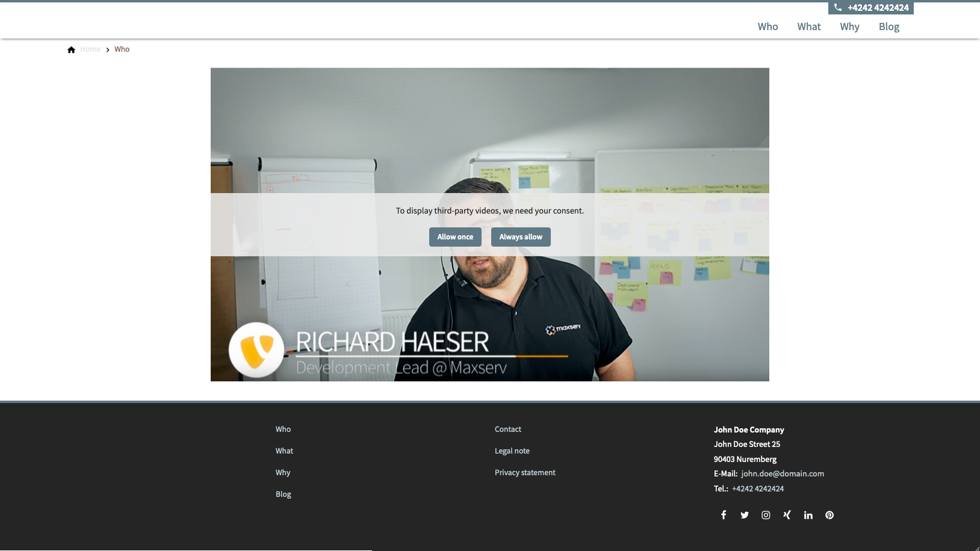Open the Who menu in top navigation

[x=768, y=26]
